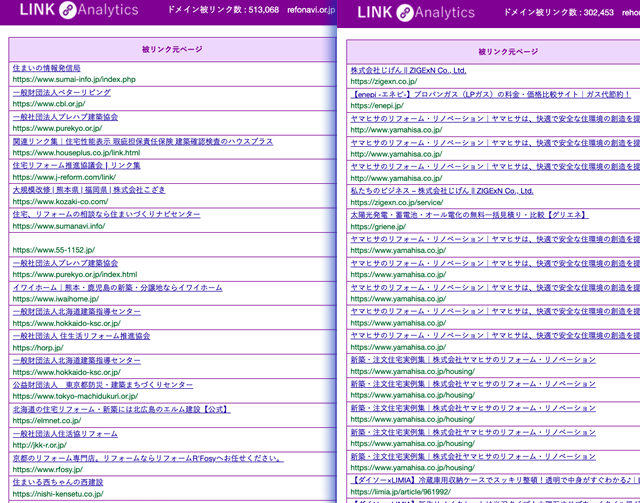The image size is (640, 503).
Task: Click the URL https://griene.jp/
Action: (x=378, y=226)
